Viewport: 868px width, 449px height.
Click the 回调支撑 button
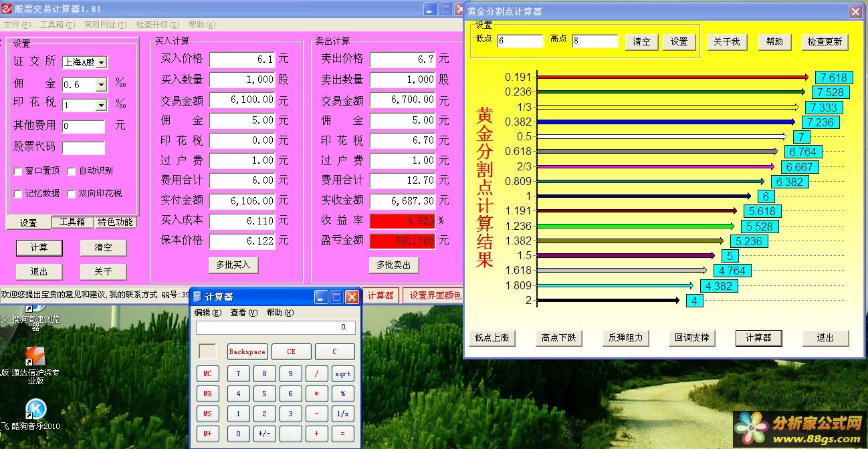(692, 338)
